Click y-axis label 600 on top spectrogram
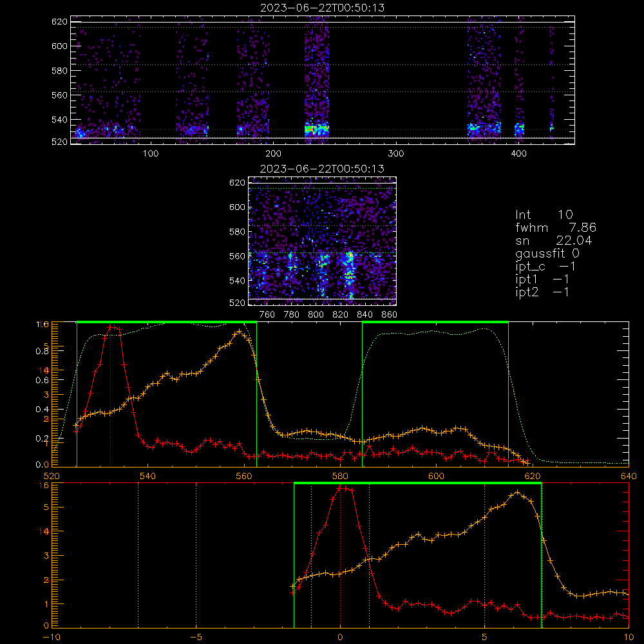The height and width of the screenshot is (644, 644). click(59, 46)
